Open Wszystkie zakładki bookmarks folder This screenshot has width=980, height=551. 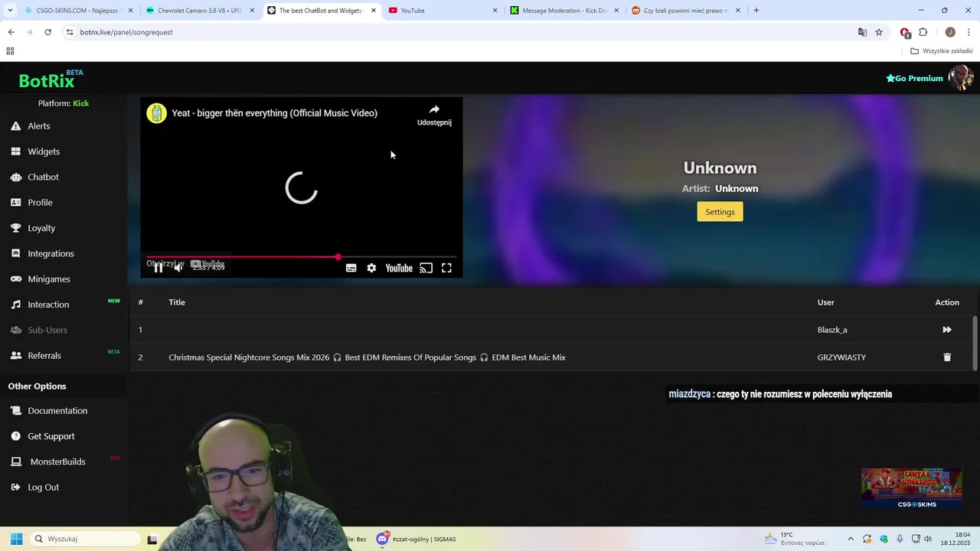click(942, 51)
